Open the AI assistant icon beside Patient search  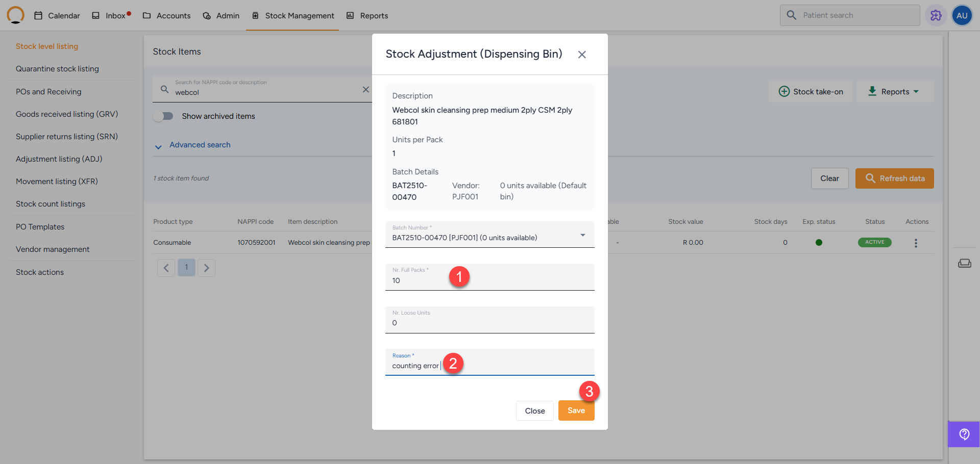pos(936,15)
